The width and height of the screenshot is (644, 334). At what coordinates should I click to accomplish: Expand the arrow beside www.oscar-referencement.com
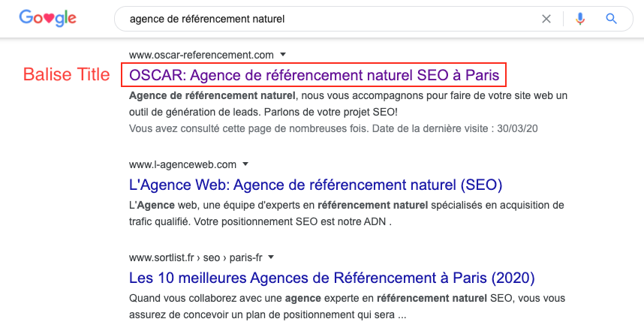coord(283,54)
